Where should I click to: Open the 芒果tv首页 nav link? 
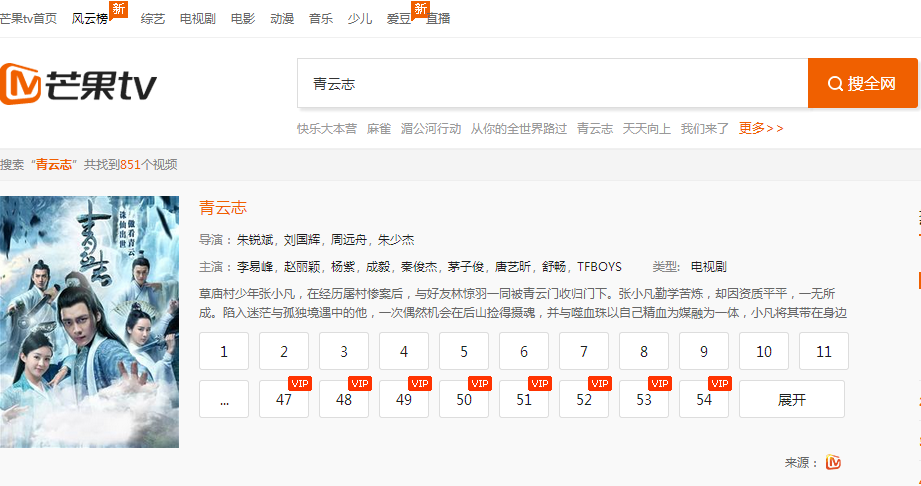(28, 19)
